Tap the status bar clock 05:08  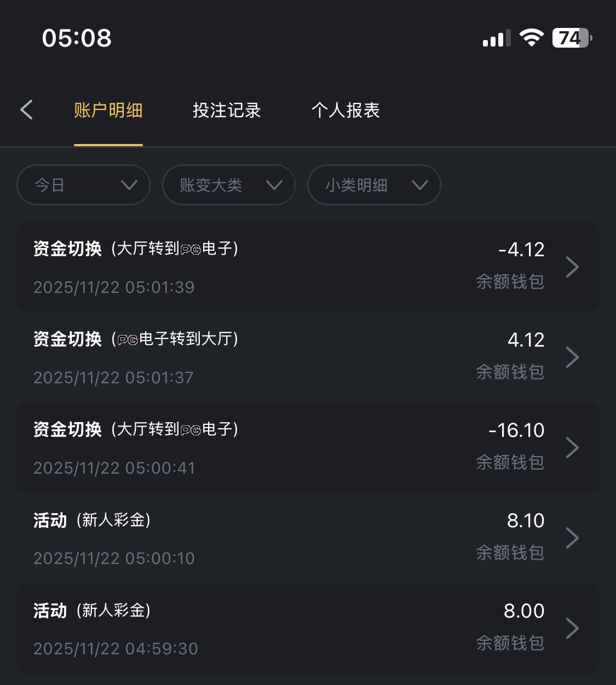coord(77,38)
